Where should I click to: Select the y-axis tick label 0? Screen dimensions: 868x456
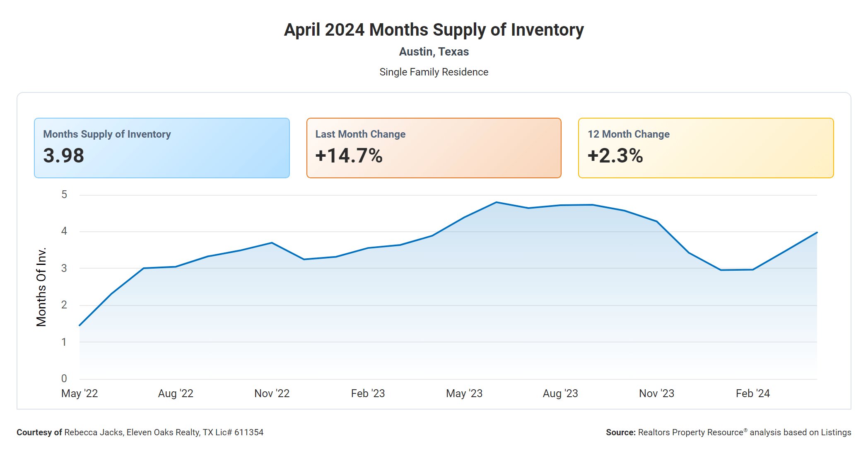64,378
